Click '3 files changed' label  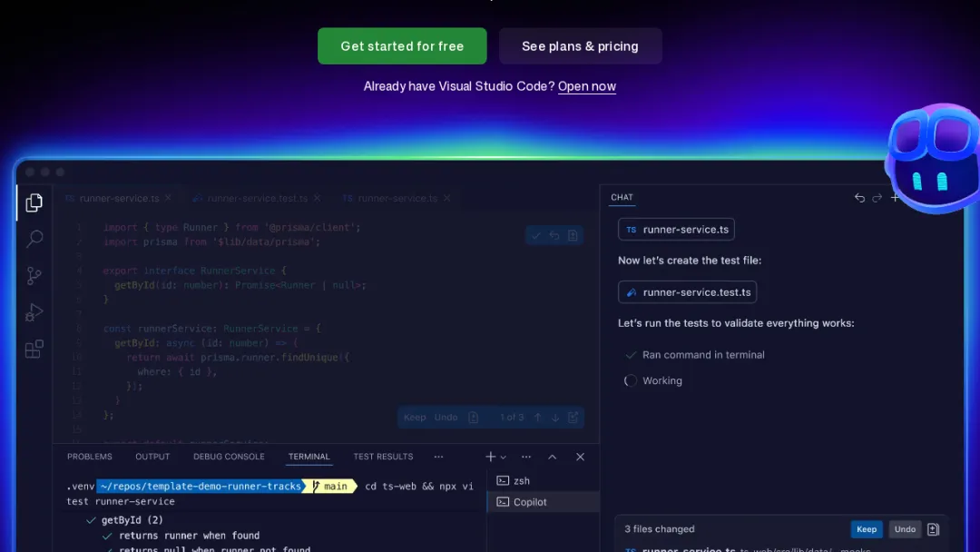pos(660,529)
